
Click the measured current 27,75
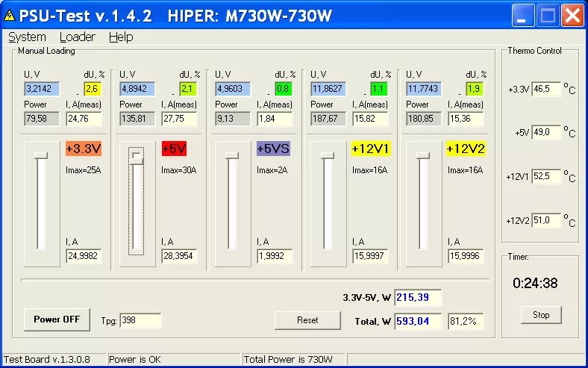coord(180,119)
